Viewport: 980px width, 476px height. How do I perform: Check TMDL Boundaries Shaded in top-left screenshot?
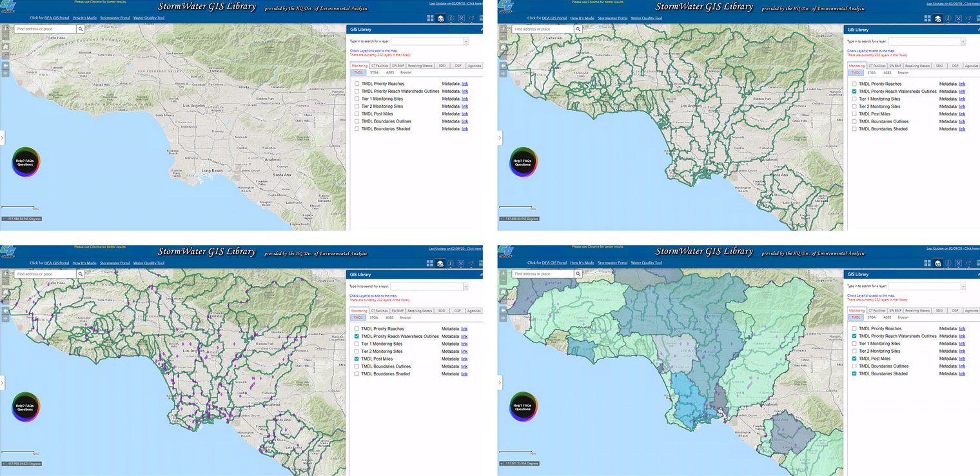[x=357, y=129]
